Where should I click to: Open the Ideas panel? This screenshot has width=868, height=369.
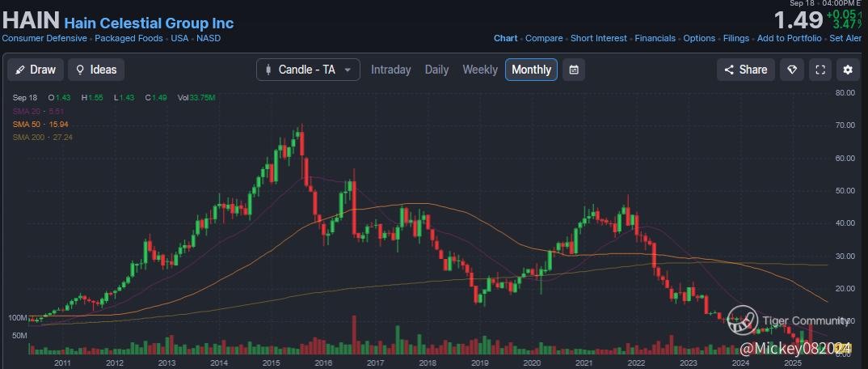pyautogui.click(x=96, y=70)
